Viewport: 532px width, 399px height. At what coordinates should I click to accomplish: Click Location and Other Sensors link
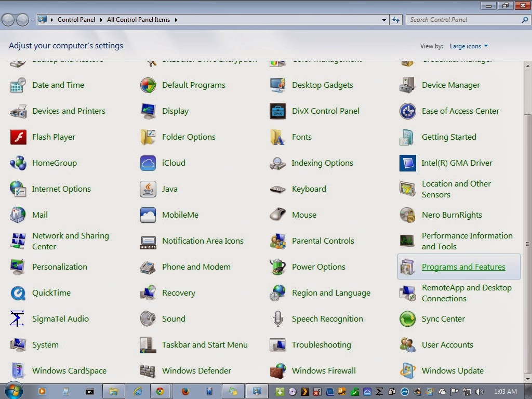click(456, 189)
